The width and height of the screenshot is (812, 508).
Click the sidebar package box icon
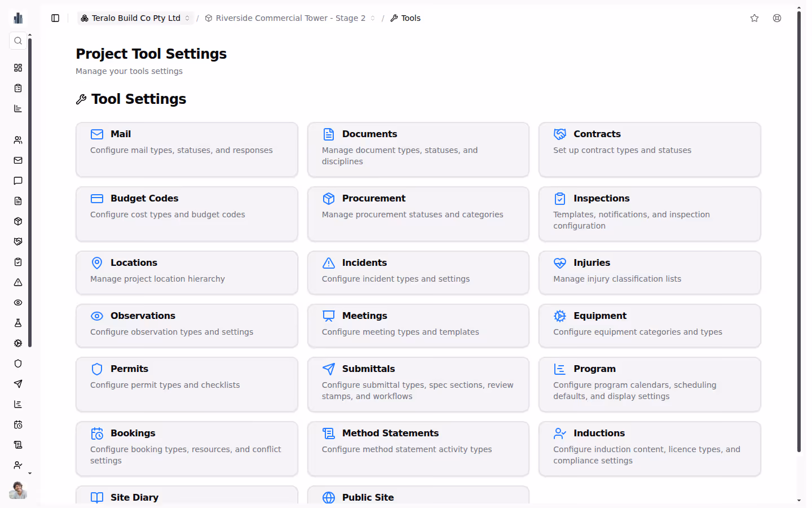(x=18, y=221)
